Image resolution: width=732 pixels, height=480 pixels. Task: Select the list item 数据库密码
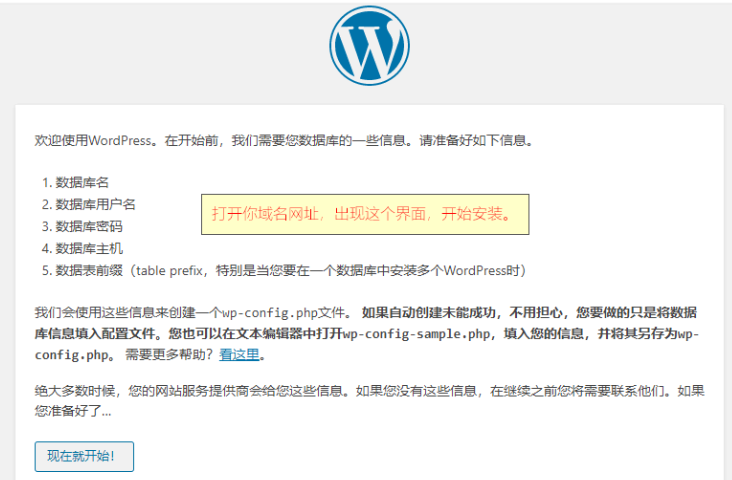pyautogui.click(x=89, y=226)
